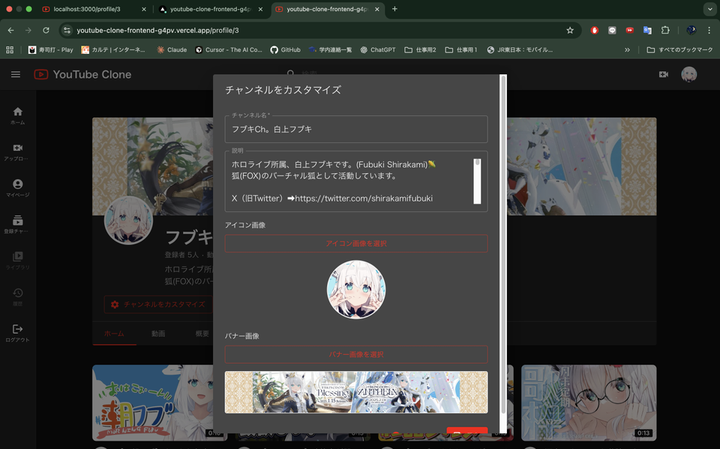Open the user avatar in the top right
This screenshot has width=720, height=449.
pos(689,74)
